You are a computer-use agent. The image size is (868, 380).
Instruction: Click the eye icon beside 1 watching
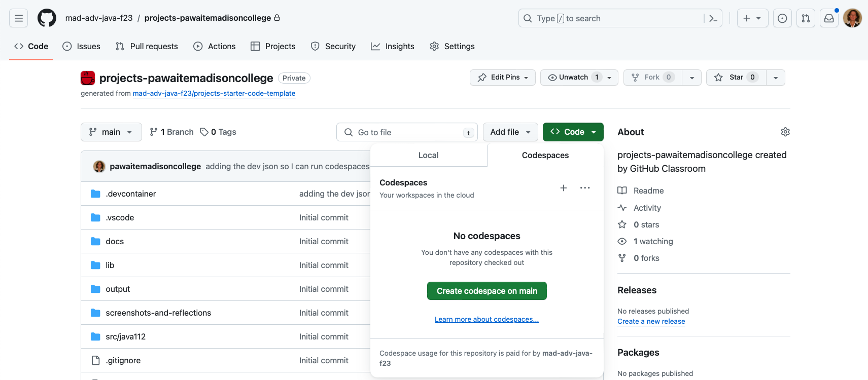click(x=622, y=241)
